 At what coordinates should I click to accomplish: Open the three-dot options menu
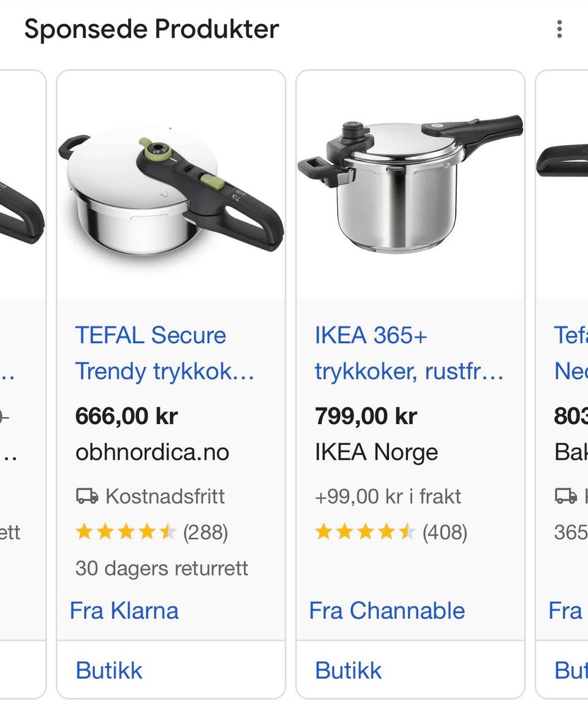click(x=559, y=29)
